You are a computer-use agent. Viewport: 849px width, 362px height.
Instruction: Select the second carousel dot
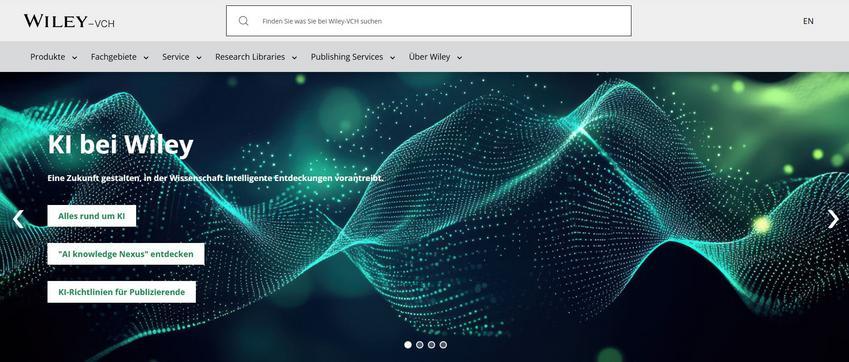[420, 345]
